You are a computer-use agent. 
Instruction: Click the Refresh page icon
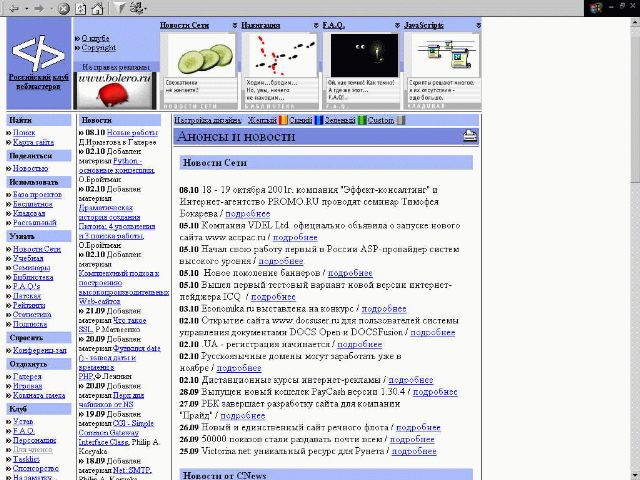[80, 9]
